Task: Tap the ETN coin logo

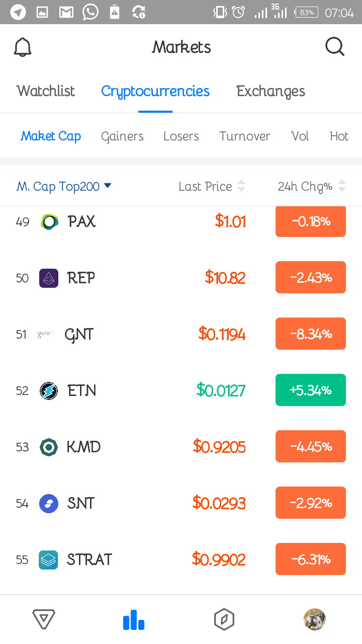Action: point(49,390)
